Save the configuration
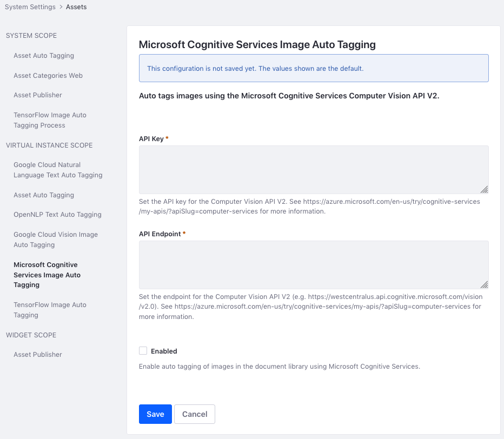The image size is (504, 439). pos(155,414)
